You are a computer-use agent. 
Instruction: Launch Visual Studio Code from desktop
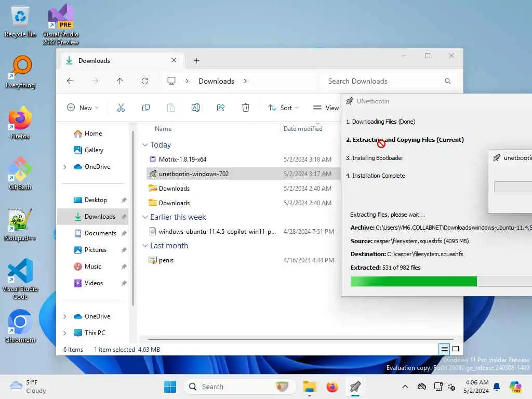20,279
